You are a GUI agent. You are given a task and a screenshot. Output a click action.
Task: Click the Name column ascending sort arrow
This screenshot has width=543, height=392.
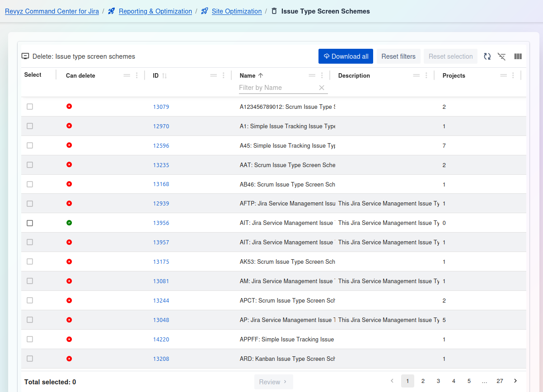[x=261, y=75]
